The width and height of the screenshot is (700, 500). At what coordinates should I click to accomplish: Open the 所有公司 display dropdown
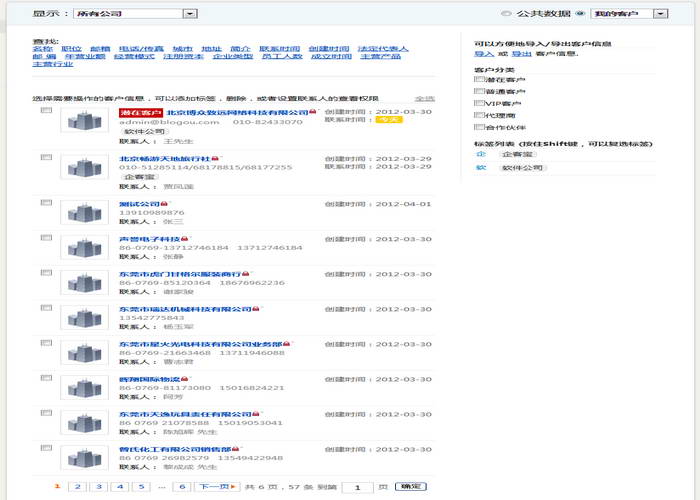click(135, 14)
